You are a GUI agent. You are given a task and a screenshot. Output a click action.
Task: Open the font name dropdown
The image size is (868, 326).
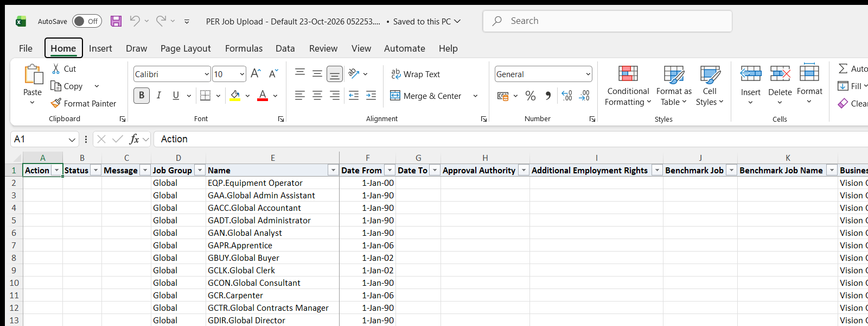click(207, 74)
